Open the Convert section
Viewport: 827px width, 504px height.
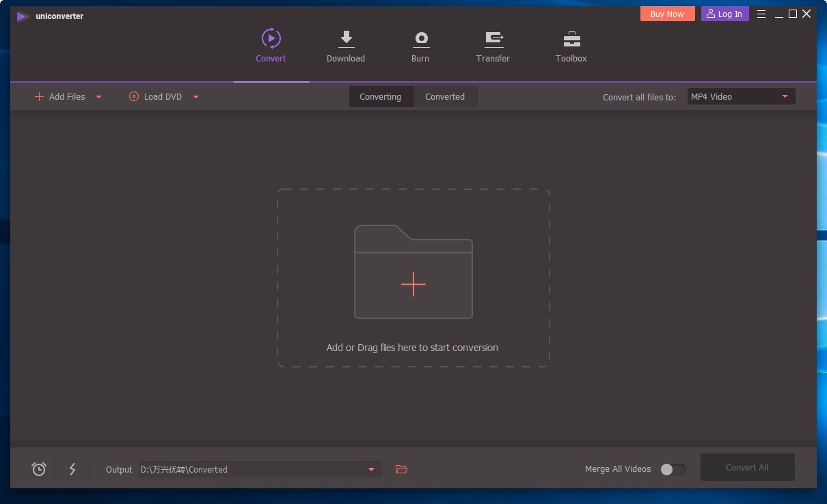(x=271, y=46)
